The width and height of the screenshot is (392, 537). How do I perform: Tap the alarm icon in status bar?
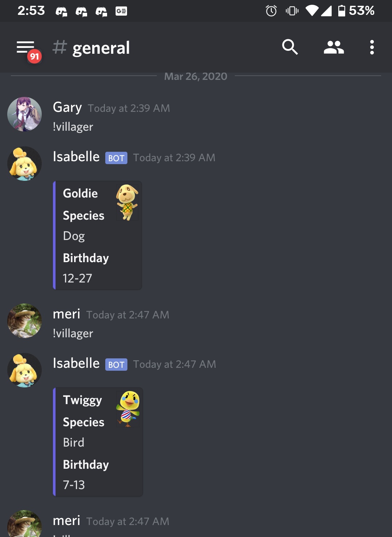[271, 11]
